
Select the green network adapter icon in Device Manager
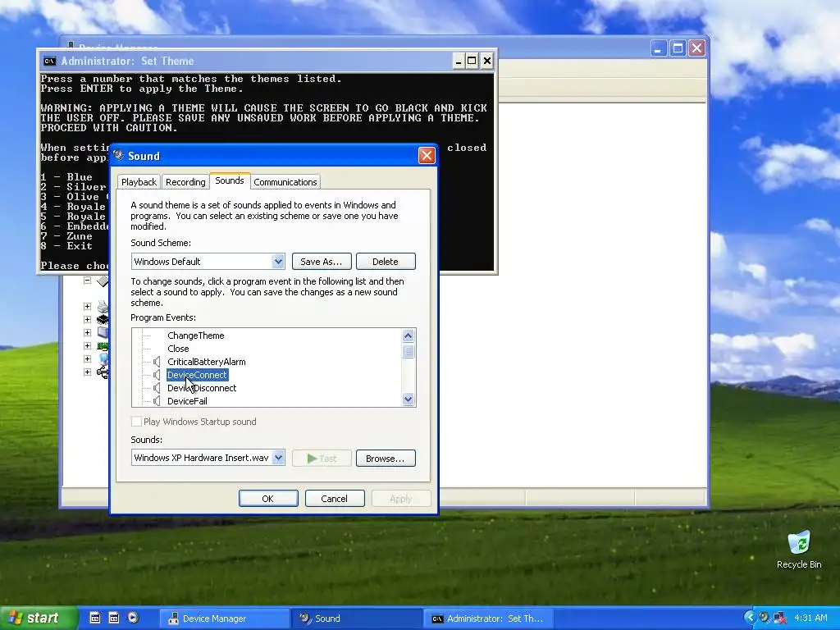coord(103,345)
